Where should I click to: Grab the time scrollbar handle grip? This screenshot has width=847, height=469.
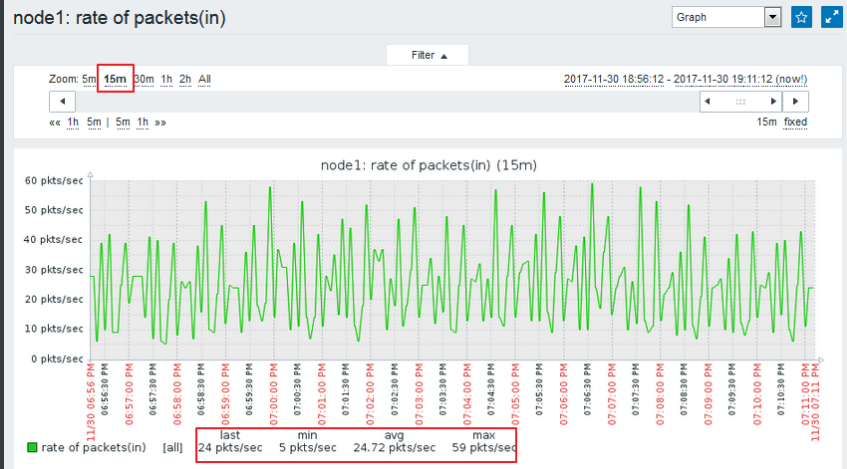741,102
